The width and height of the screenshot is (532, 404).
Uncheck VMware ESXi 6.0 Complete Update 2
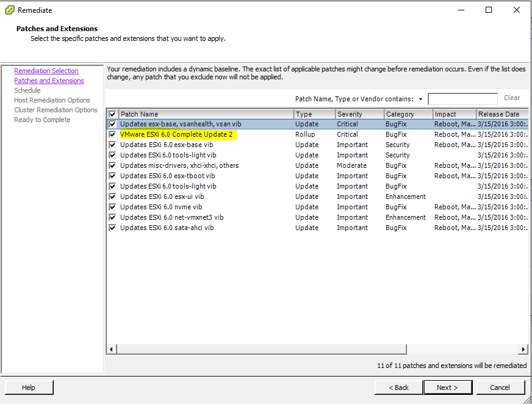click(112, 134)
